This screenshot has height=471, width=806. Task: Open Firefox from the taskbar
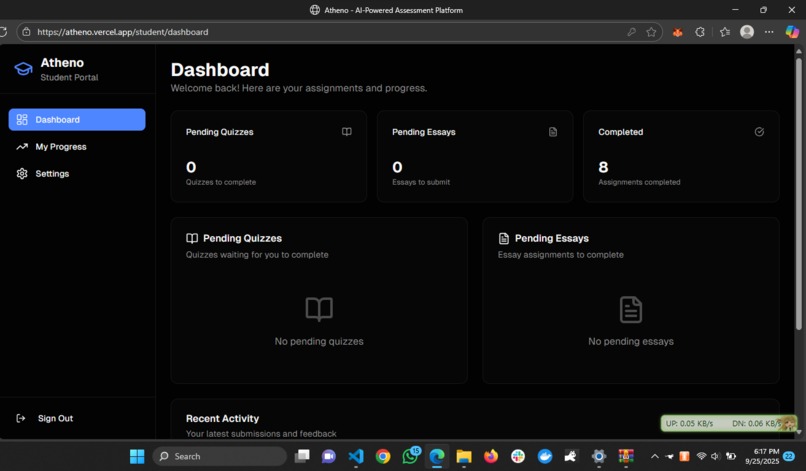[x=491, y=456]
